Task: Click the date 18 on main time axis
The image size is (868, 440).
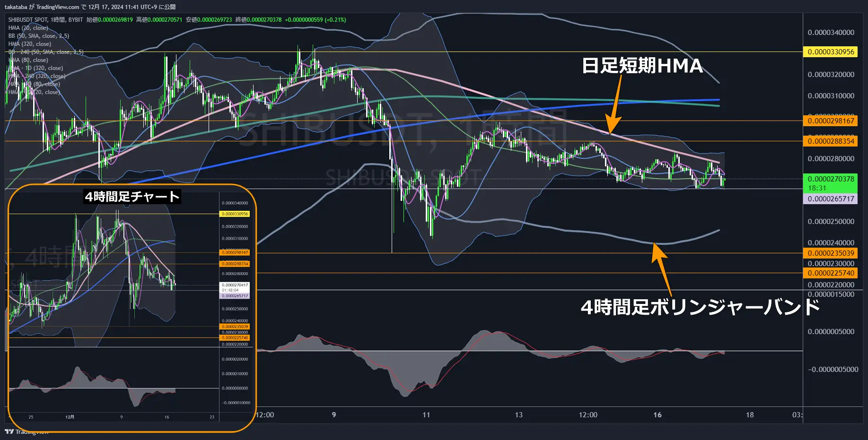Action: pyautogui.click(x=750, y=415)
